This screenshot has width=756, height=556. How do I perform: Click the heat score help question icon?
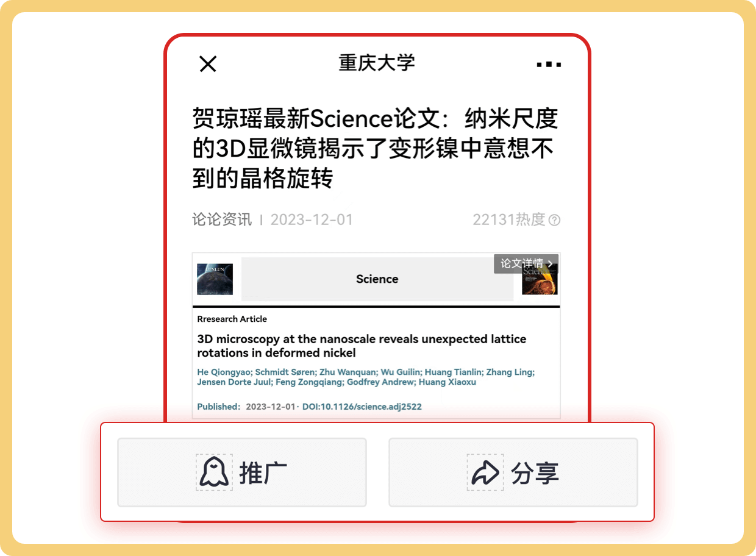(x=554, y=220)
